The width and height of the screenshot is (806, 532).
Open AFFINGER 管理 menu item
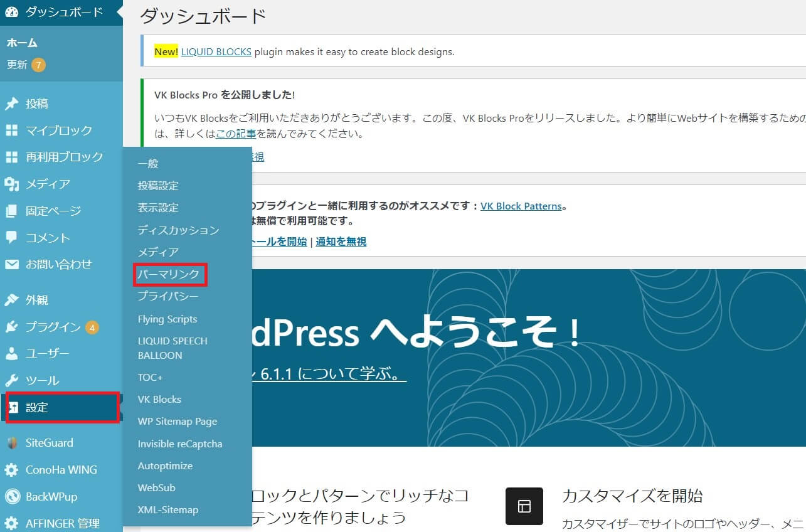[x=61, y=523]
